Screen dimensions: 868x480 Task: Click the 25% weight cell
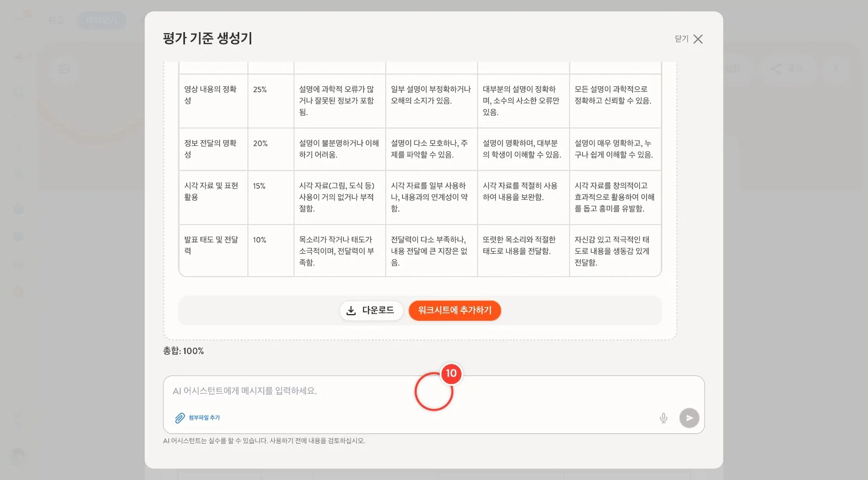click(271, 101)
